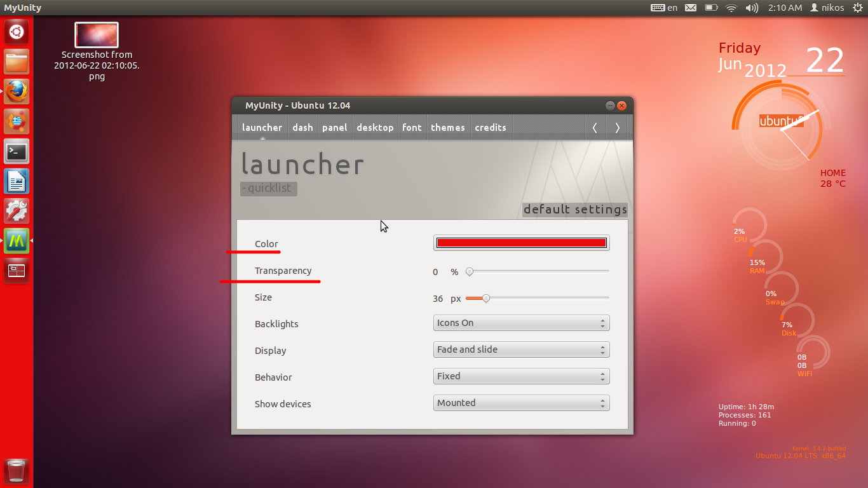Click the MyUnity launcher icon
This screenshot has width=868, height=488.
click(x=17, y=241)
